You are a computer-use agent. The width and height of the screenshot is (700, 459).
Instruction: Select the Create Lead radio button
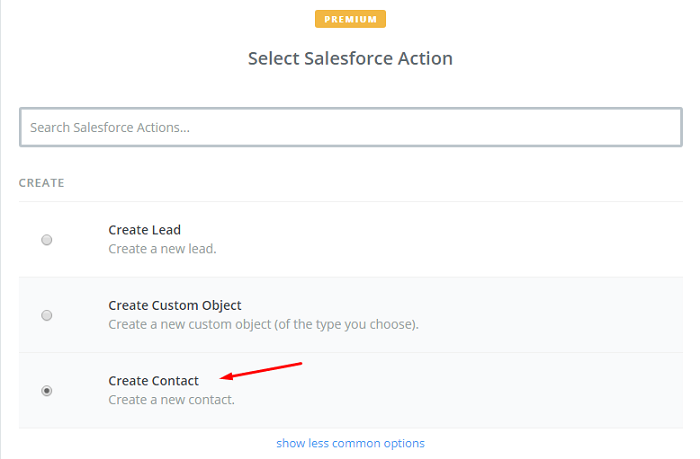pos(47,240)
